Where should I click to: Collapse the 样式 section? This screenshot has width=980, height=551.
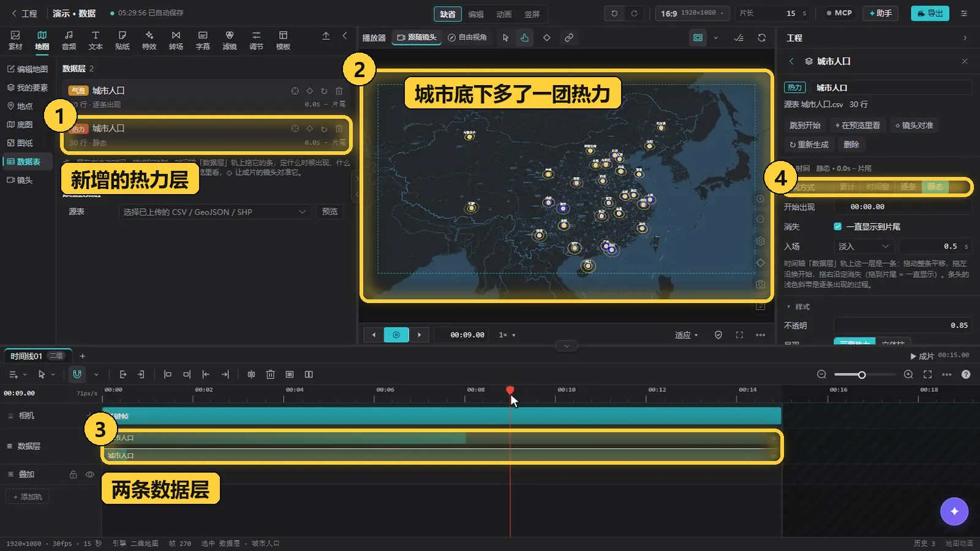[x=798, y=307]
